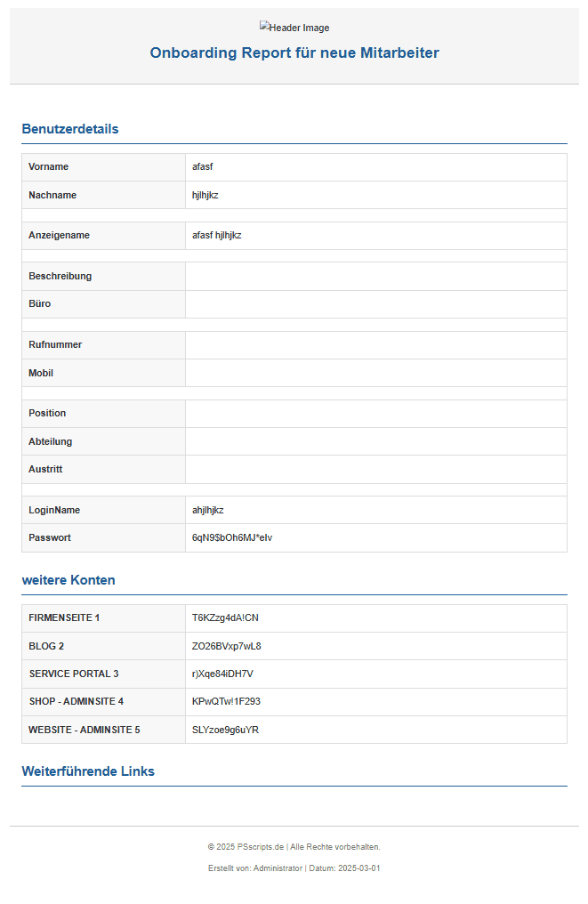Click the empty Position value cell
The width and height of the screenshot is (588, 904).
375,414
